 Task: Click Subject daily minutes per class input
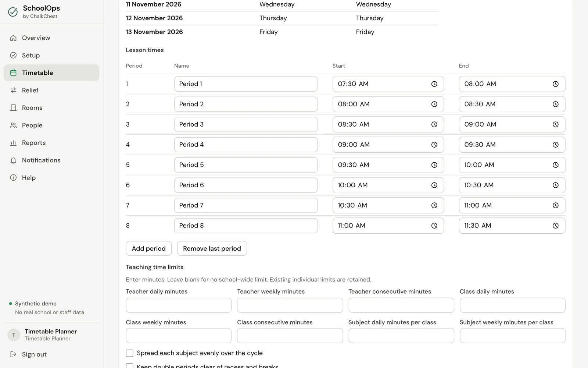[401, 336]
